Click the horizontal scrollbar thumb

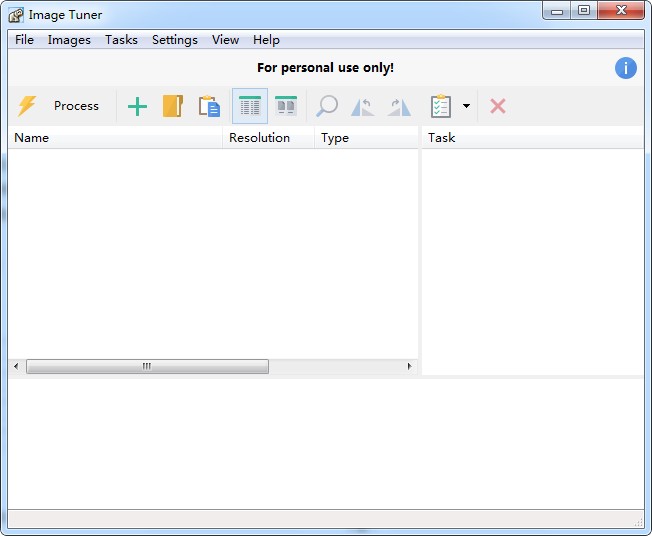click(147, 366)
